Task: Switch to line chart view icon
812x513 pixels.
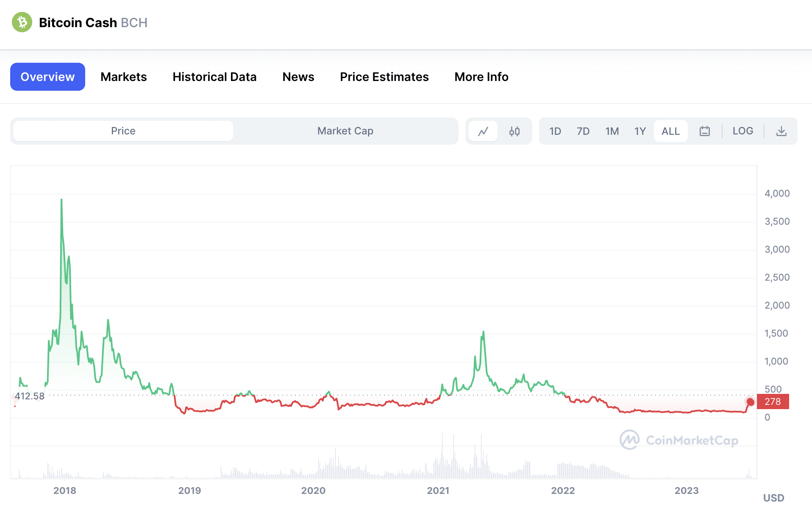Action: [x=483, y=131]
